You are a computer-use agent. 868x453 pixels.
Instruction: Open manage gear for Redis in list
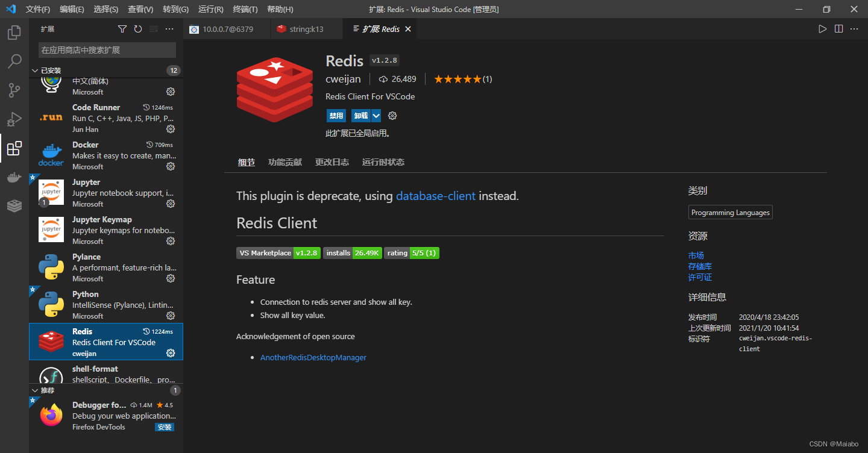171,353
